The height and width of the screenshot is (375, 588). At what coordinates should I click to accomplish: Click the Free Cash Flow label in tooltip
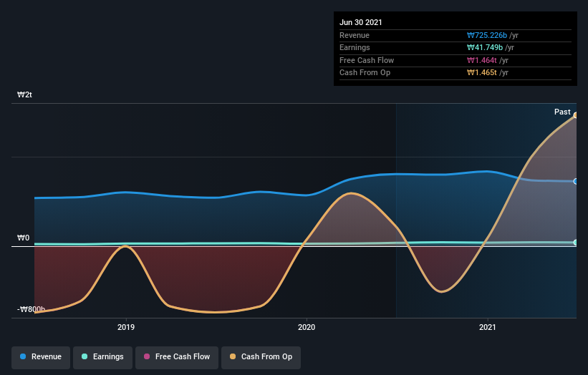pos(367,60)
